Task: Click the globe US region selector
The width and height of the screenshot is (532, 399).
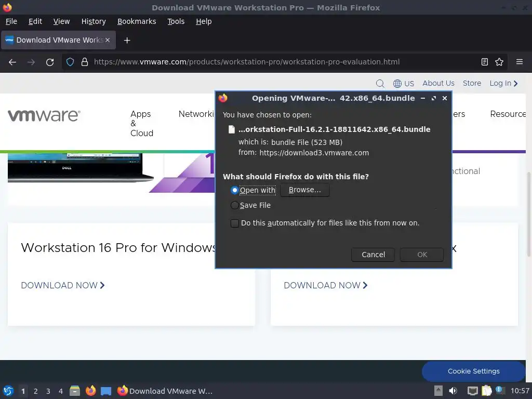Action: coord(403,84)
